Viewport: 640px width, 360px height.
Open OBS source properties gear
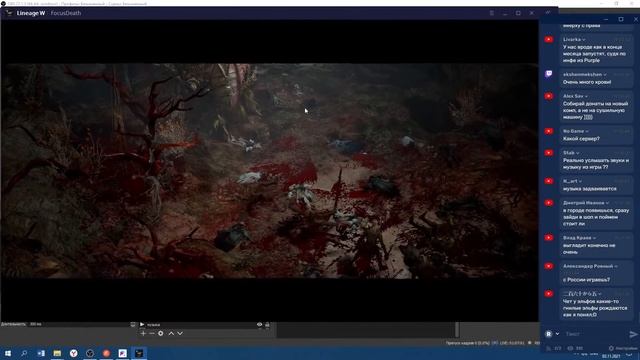coord(160,333)
